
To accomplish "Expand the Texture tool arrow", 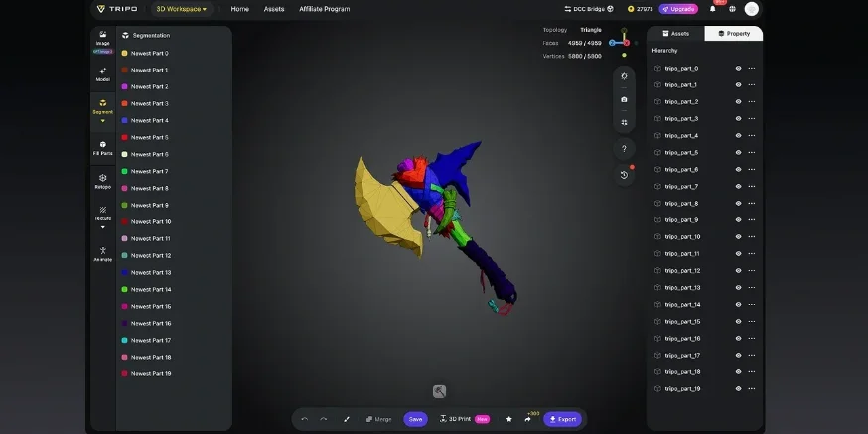I will click(103, 227).
